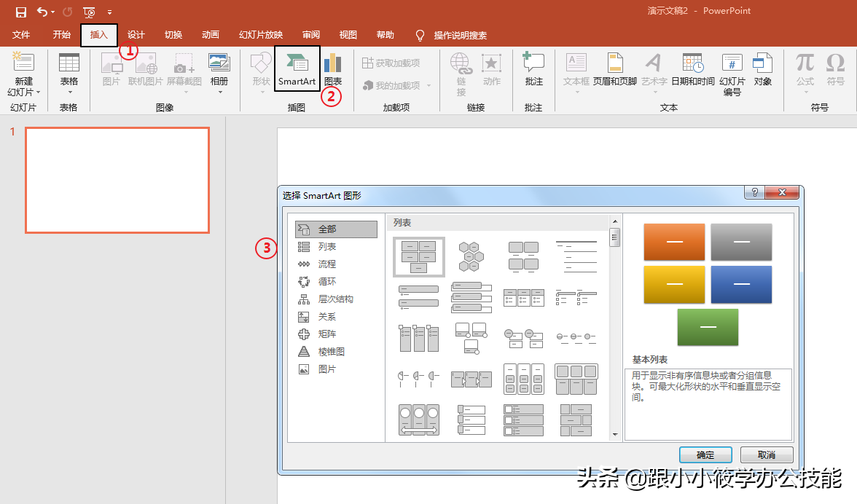The width and height of the screenshot is (857, 504).
Task: Switch to the 视图 tab
Action: point(348,35)
